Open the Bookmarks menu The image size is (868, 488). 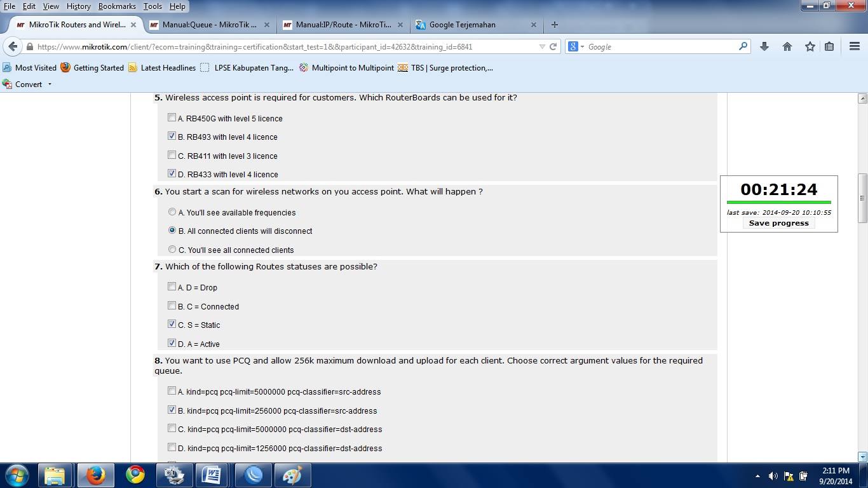118,6
